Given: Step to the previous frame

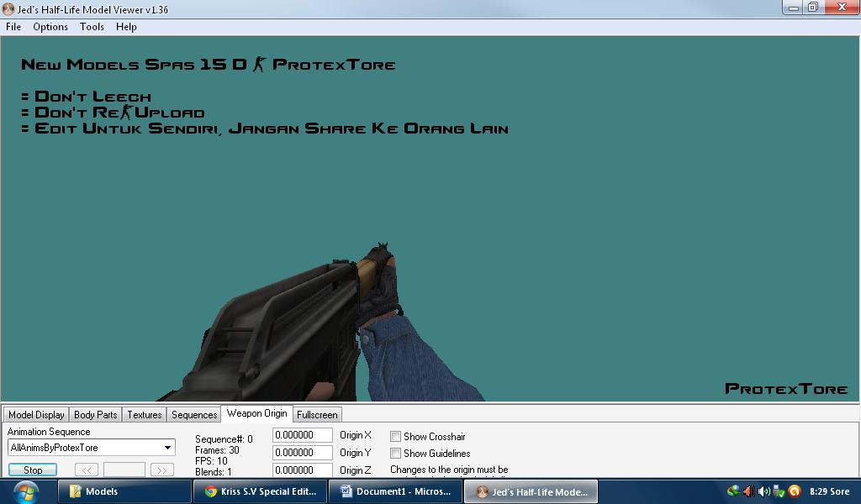Looking at the screenshot, I should tap(87, 470).
